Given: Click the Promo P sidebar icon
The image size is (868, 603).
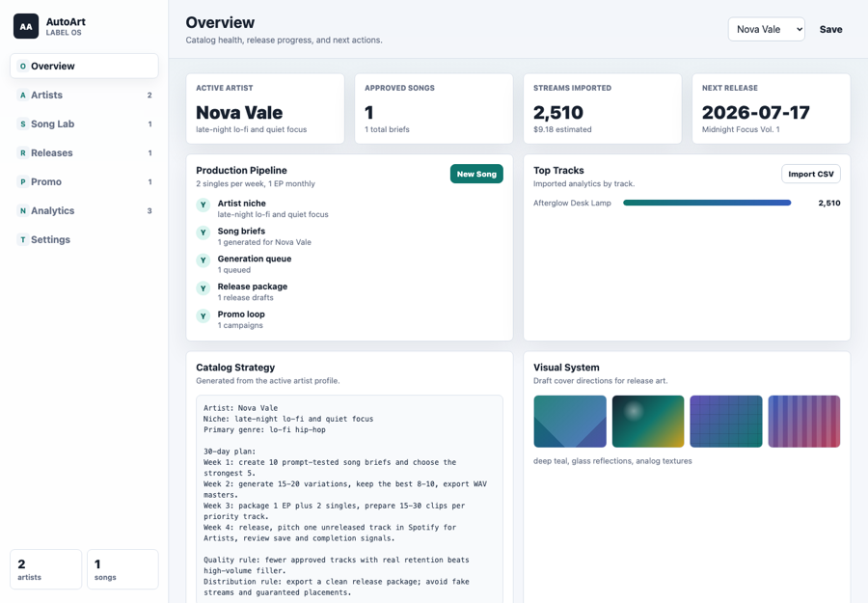Looking at the screenshot, I should [x=23, y=181].
